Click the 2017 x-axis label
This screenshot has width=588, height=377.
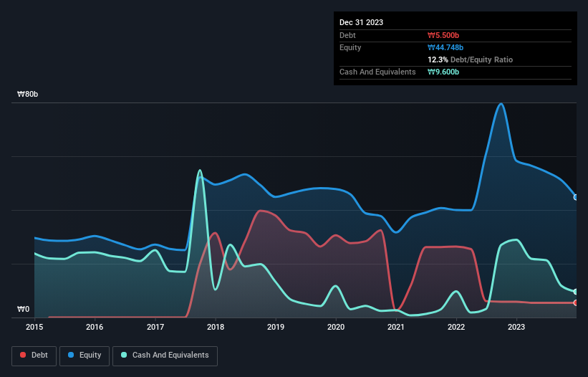155,327
